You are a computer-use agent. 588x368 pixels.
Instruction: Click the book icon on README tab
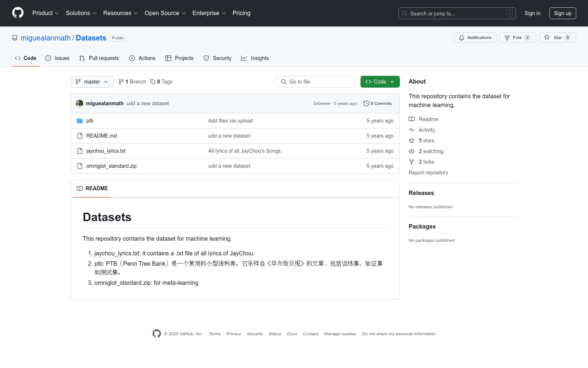click(80, 188)
